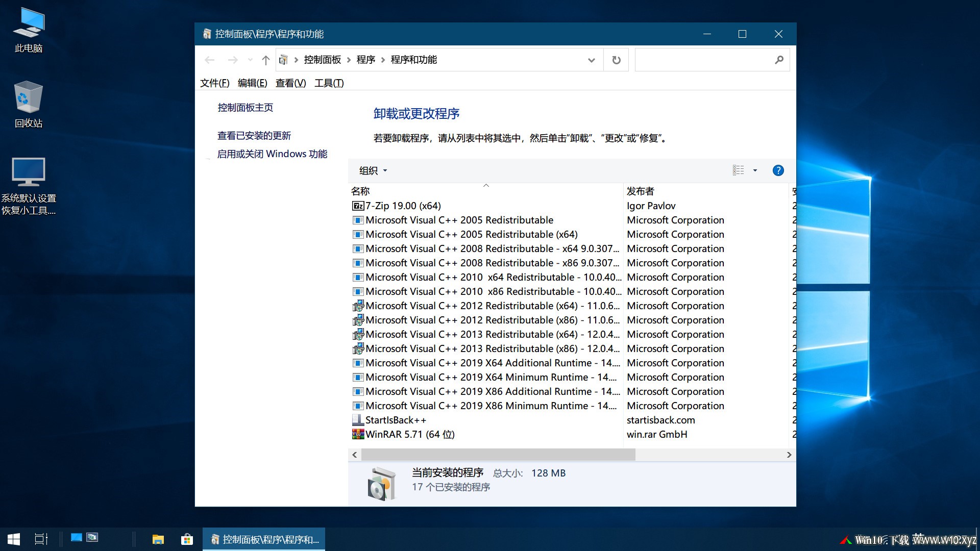Open the help question mark button
The image size is (980, 551).
pyautogui.click(x=778, y=170)
